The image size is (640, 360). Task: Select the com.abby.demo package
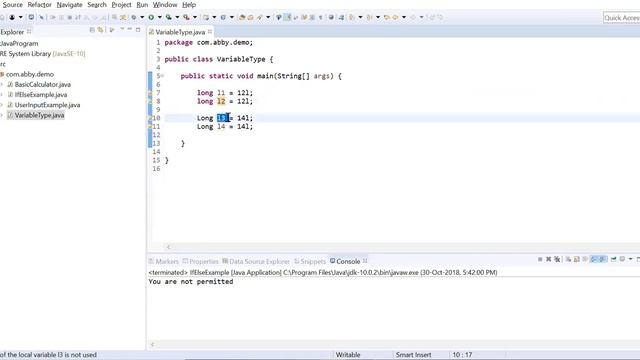[29, 74]
